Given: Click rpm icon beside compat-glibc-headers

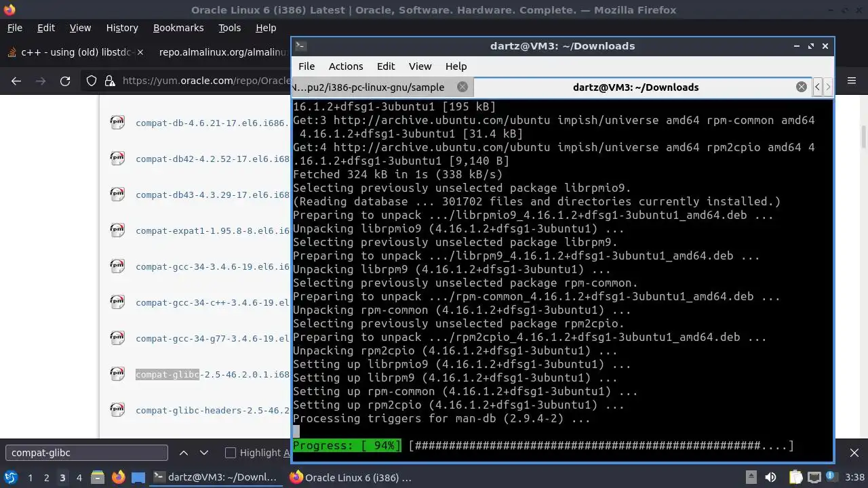Looking at the screenshot, I should point(117,409).
